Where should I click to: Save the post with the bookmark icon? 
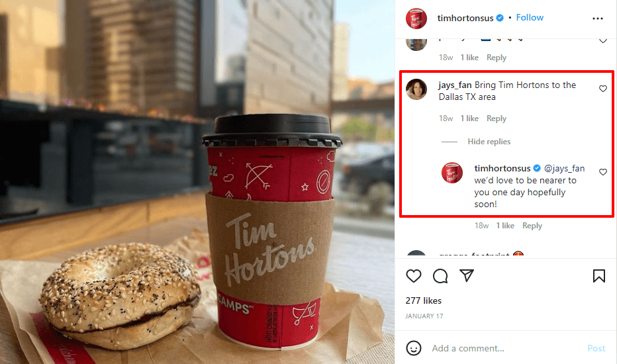pyautogui.click(x=599, y=276)
